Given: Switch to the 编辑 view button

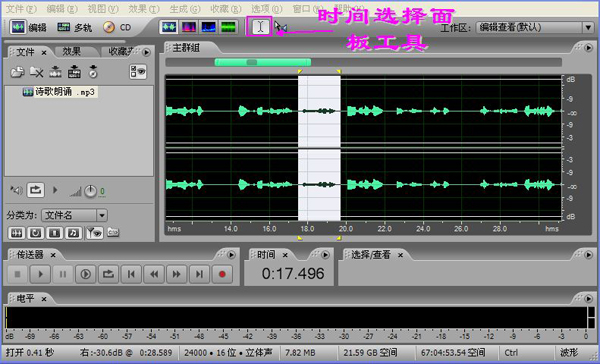Looking at the screenshot, I should pyautogui.click(x=28, y=27).
